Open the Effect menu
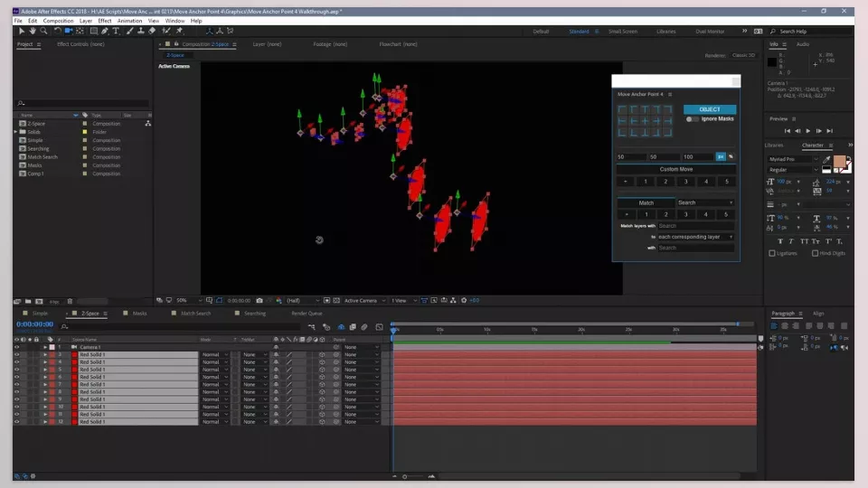The width and height of the screenshot is (868, 488). (105, 21)
